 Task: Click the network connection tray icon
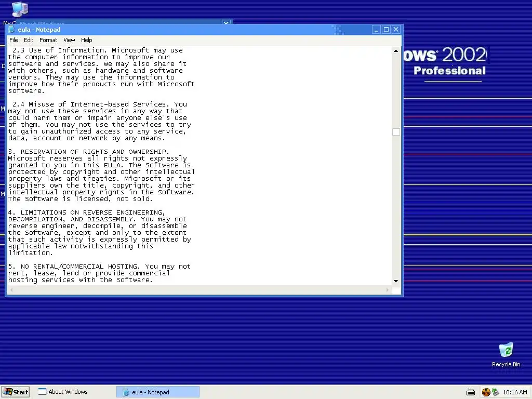[x=495, y=392]
